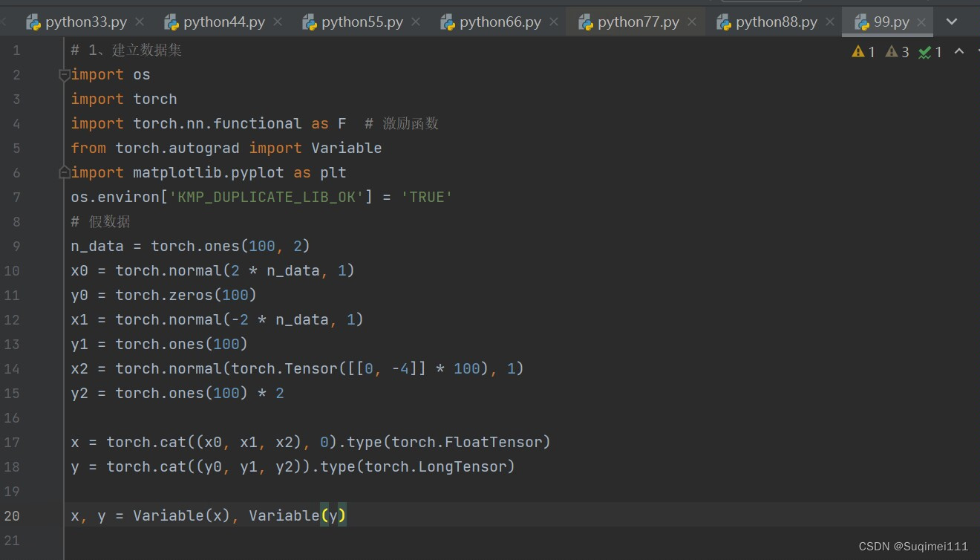The width and height of the screenshot is (980, 560).
Task: Click the weak warning count indicator
Action: click(x=898, y=52)
